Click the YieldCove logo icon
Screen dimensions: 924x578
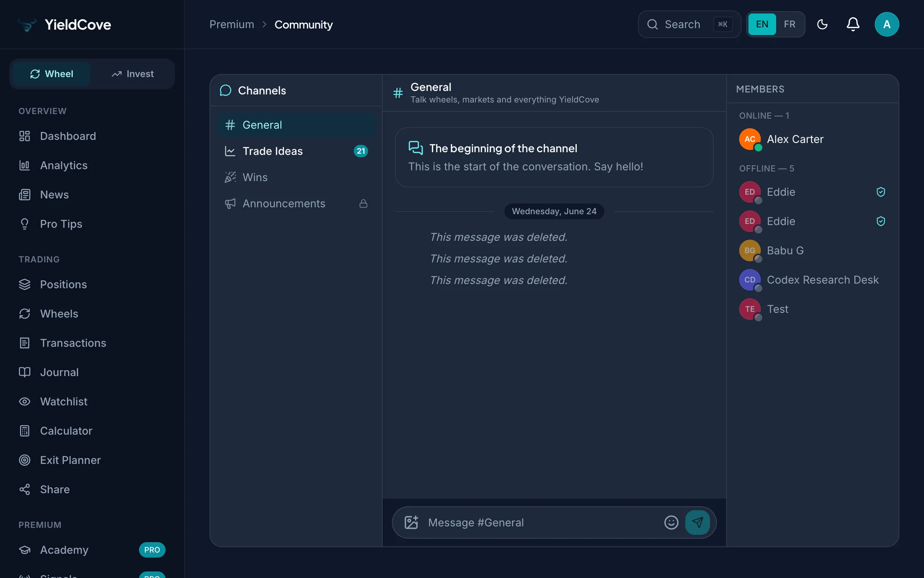(27, 25)
